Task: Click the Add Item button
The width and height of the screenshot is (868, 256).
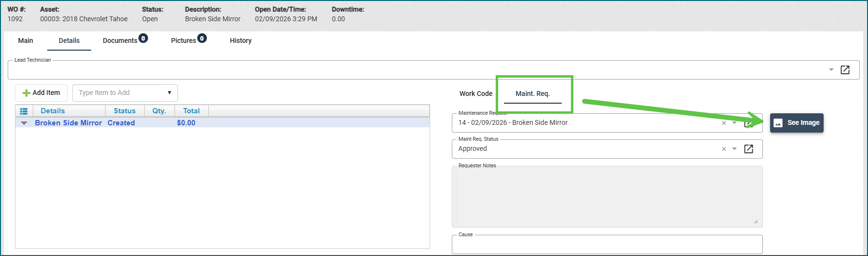Action: (41, 93)
